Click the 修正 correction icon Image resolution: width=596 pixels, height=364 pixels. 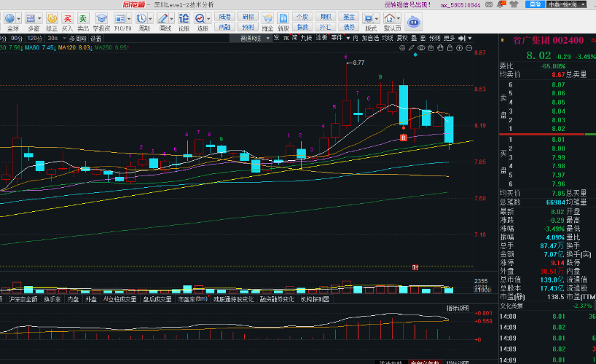pyautogui.click(x=52, y=18)
